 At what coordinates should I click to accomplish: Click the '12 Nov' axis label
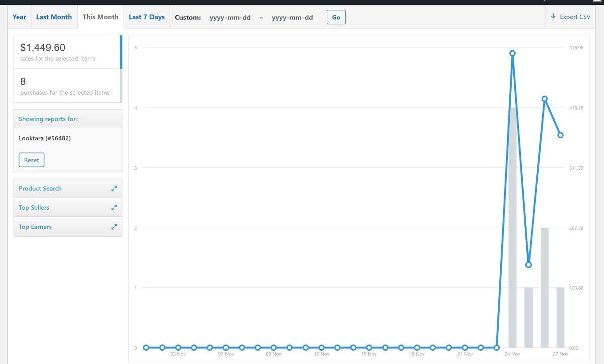tap(321, 354)
